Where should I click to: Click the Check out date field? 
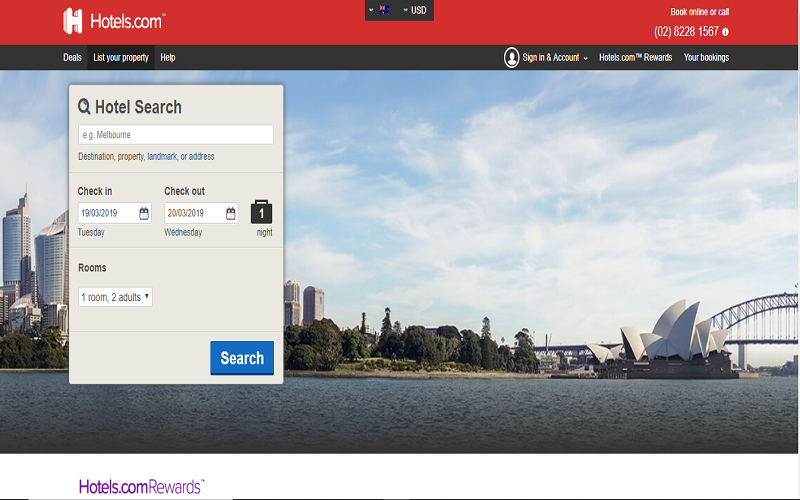(201, 213)
